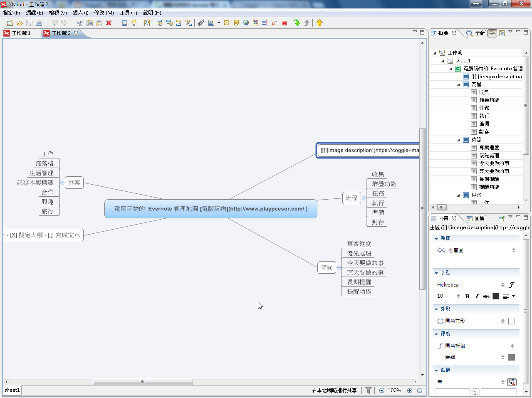Image resolution: width=532 pixels, height=398 pixels.
Task: Click the red X Delete icon
Action: (109, 23)
